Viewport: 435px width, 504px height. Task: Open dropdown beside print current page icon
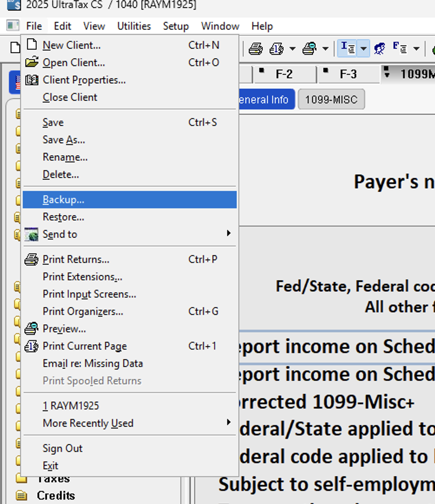point(292,49)
